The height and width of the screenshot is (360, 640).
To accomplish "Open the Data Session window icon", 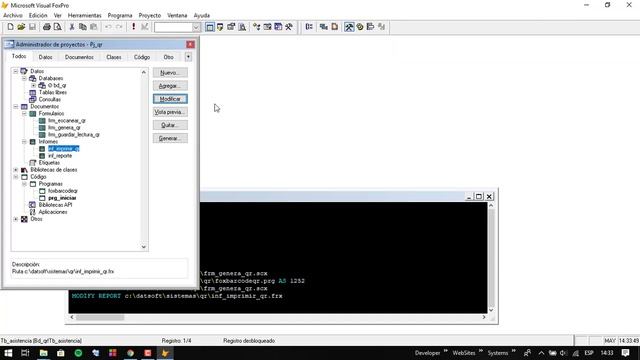I will point(220,27).
